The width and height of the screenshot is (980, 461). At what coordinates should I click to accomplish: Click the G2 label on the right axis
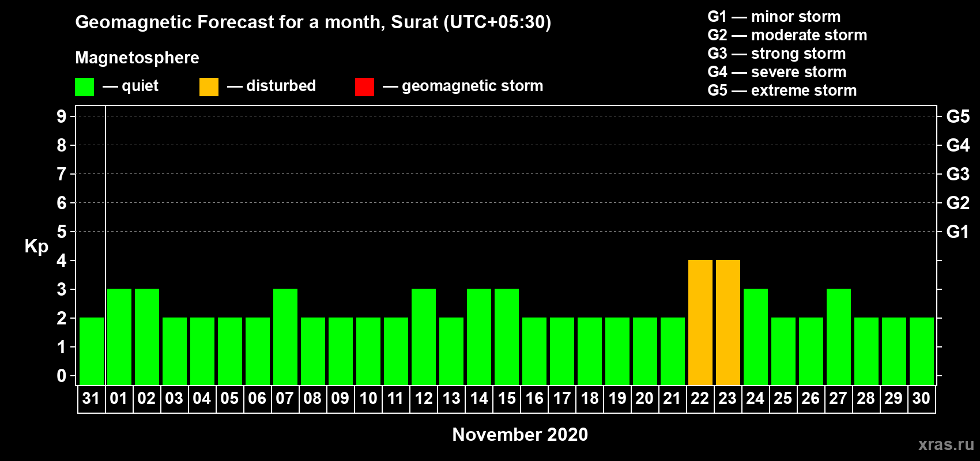pyautogui.click(x=958, y=203)
